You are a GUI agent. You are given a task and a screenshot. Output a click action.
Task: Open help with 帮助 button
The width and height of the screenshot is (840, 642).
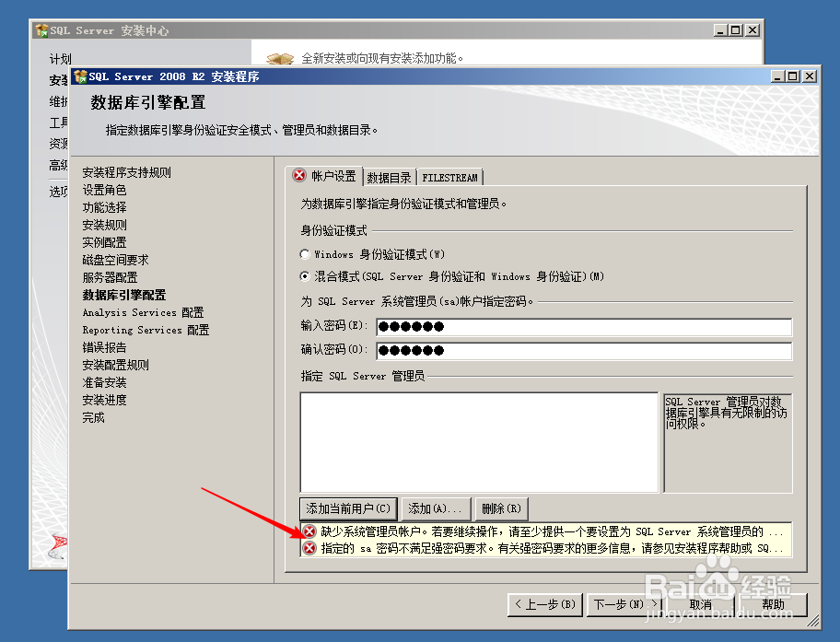(x=773, y=604)
